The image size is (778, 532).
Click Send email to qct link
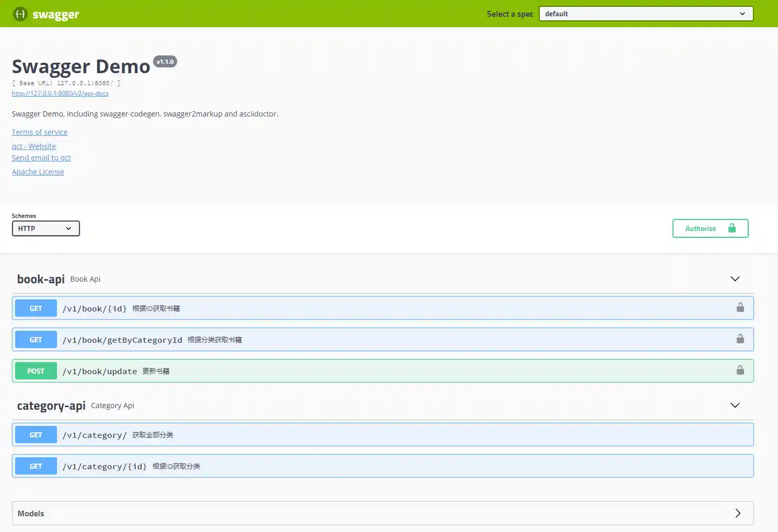pos(41,158)
